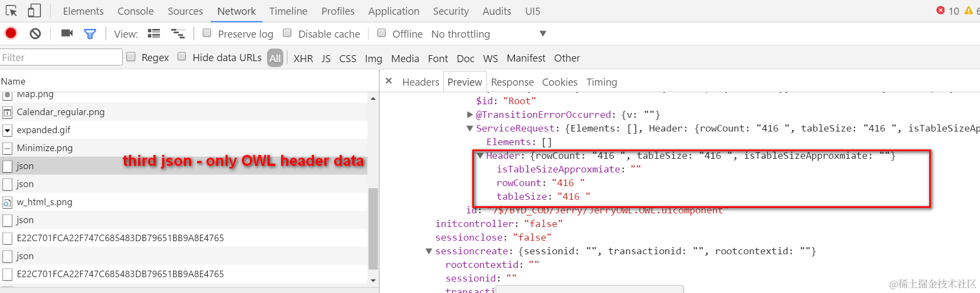This screenshot has height=293, width=980.
Task: Open the Elements panel tab
Action: pyautogui.click(x=83, y=11)
